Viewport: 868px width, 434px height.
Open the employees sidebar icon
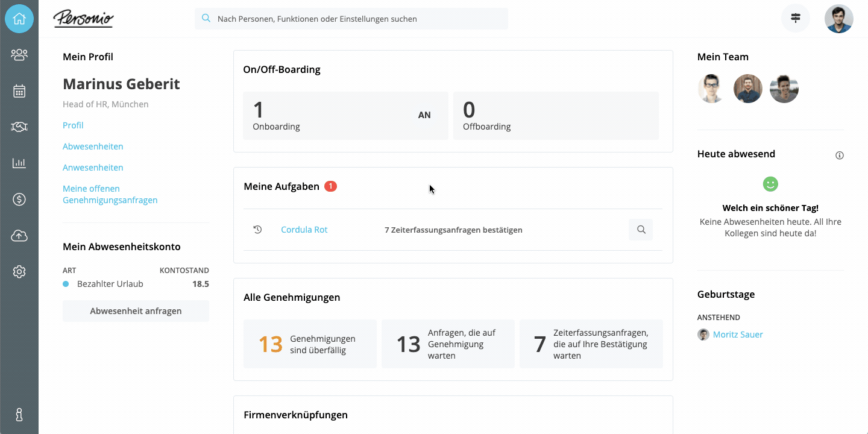click(x=19, y=55)
